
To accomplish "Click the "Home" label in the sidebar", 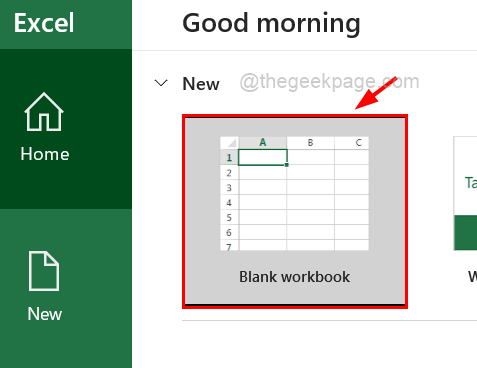I will [45, 154].
